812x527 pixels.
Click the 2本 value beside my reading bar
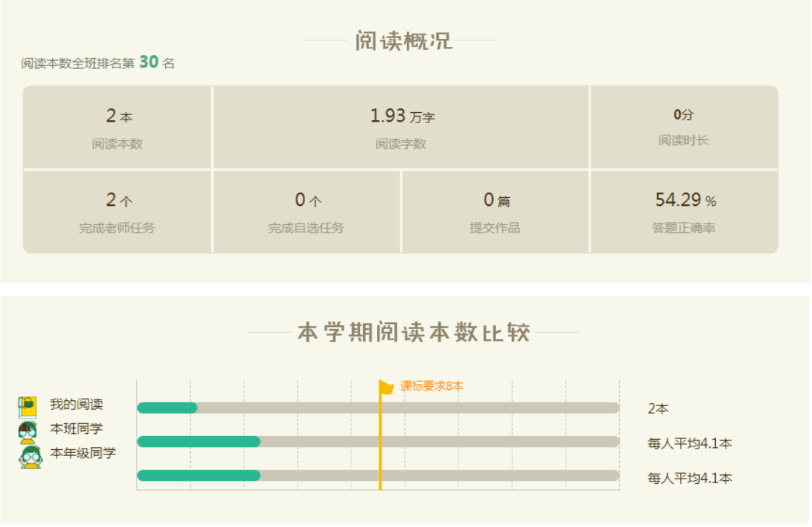[658, 409]
